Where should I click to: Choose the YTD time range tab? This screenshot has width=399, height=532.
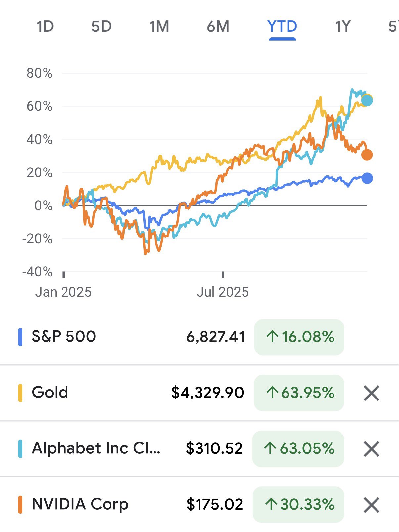[x=282, y=26]
